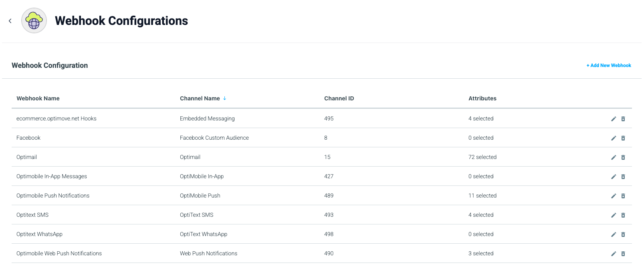Select the Optimail webhook name cell
Image resolution: width=644 pixels, height=275 pixels.
[26, 157]
